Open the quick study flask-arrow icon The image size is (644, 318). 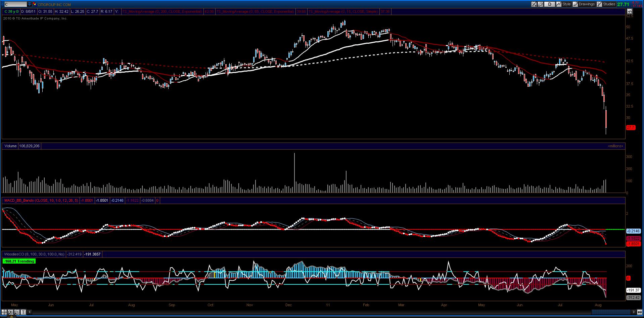click(534, 4)
